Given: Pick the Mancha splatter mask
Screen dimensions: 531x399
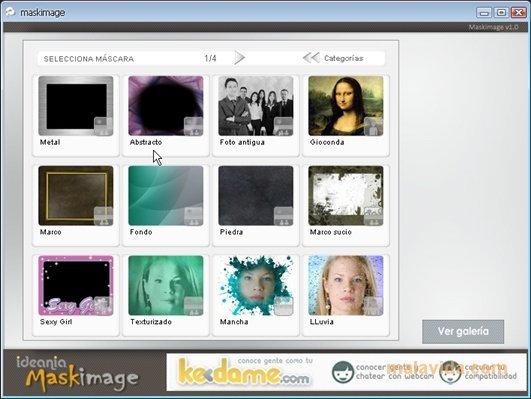Looking at the screenshot, I should coord(256,286).
